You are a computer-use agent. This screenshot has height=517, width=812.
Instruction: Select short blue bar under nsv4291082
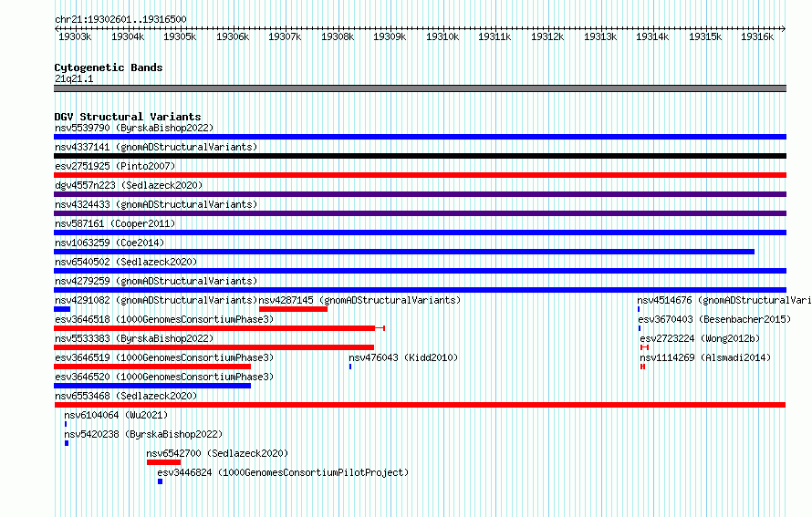coord(62,309)
